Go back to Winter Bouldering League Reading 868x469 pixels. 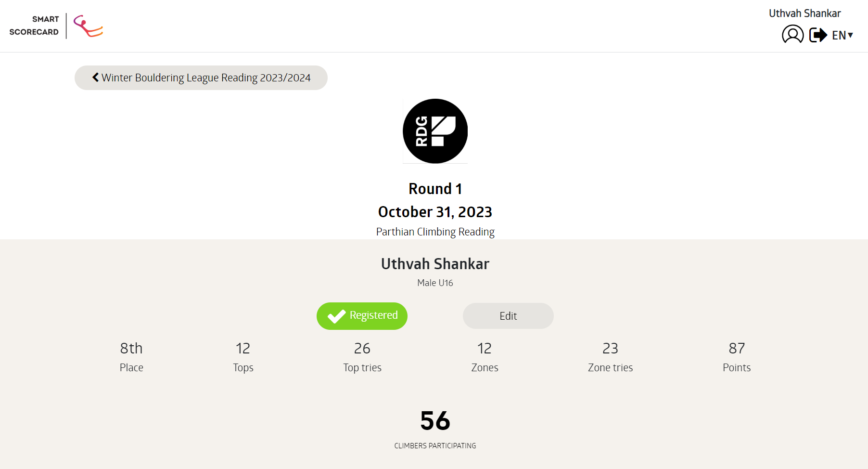(201, 78)
